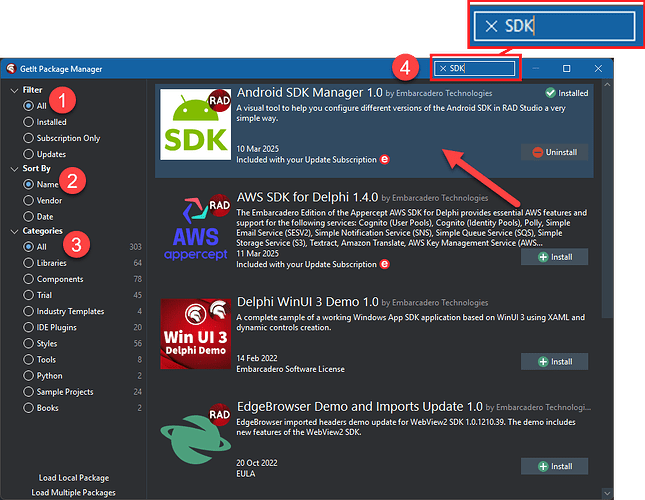Image resolution: width=645 pixels, height=500 pixels.
Task: Click the EULA text under EdgeBrowser Demo
Action: click(246, 474)
